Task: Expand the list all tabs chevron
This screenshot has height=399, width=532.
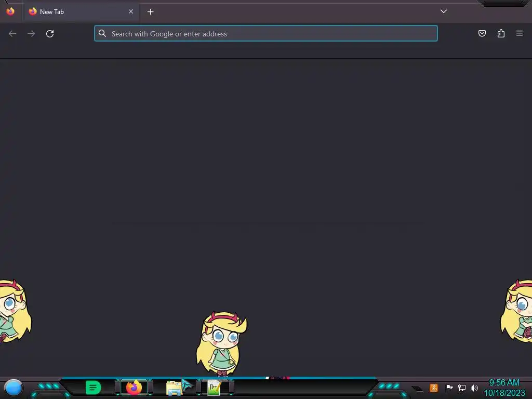Action: click(x=444, y=11)
